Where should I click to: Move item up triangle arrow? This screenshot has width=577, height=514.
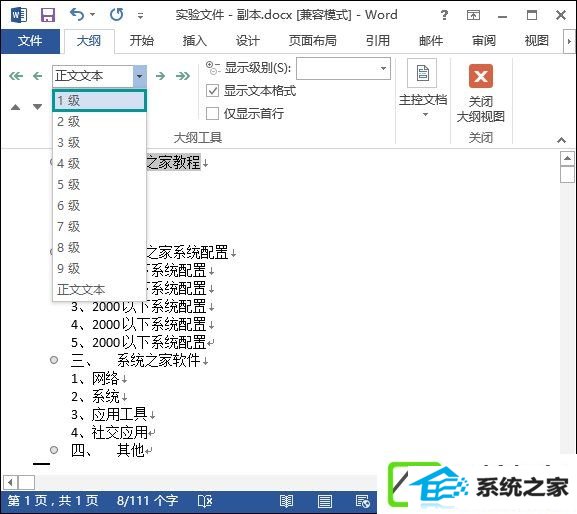[15, 107]
